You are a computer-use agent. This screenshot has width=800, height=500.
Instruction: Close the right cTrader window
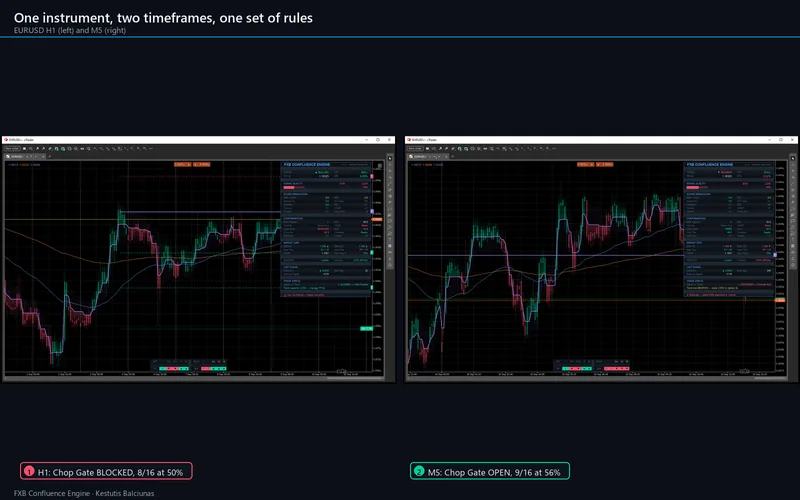[x=793, y=139]
